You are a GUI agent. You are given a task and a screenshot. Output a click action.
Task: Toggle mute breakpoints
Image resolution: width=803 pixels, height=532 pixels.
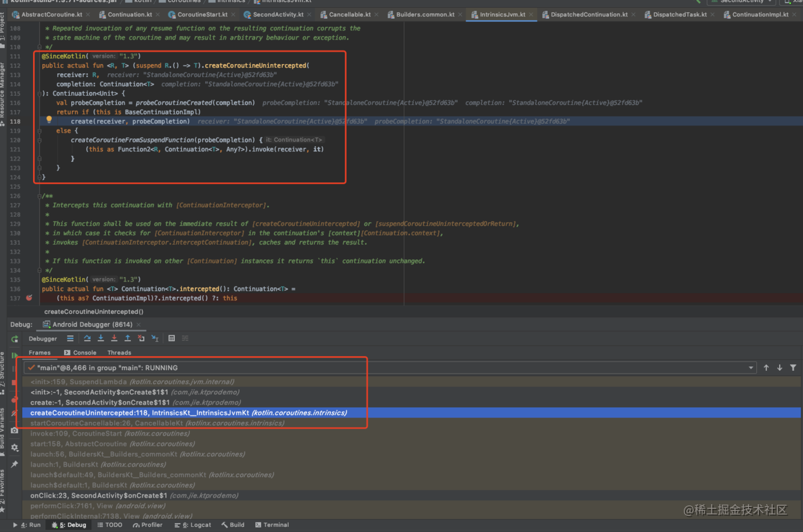(x=14, y=414)
